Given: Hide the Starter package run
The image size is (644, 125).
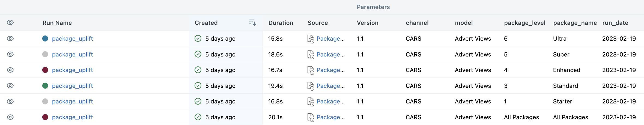Looking at the screenshot, I should [10, 101].
